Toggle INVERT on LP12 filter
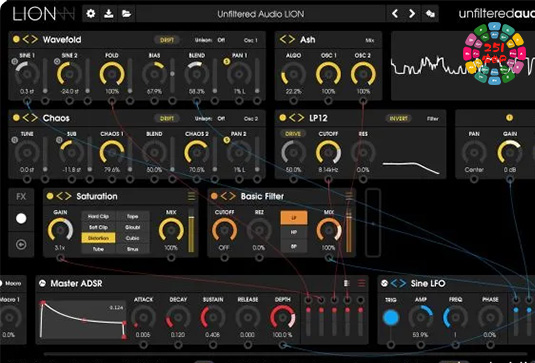Screen dimensions: 535x363 [399, 118]
